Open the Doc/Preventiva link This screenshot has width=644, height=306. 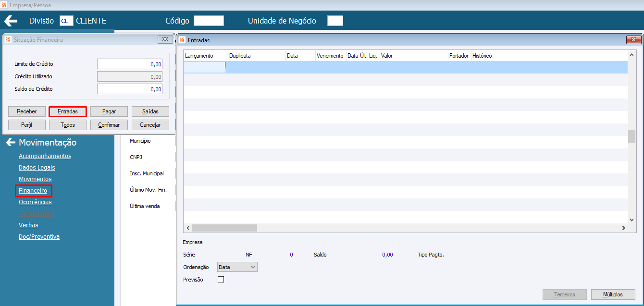click(x=39, y=237)
